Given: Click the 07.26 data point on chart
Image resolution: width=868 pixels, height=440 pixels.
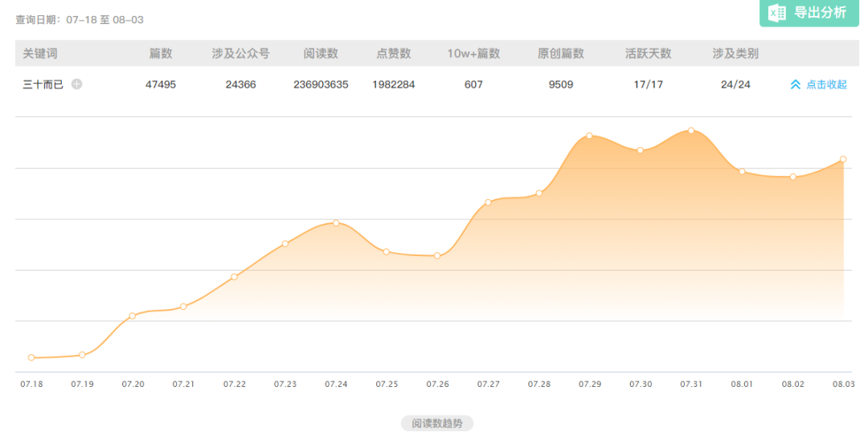Looking at the screenshot, I should (x=437, y=256).
